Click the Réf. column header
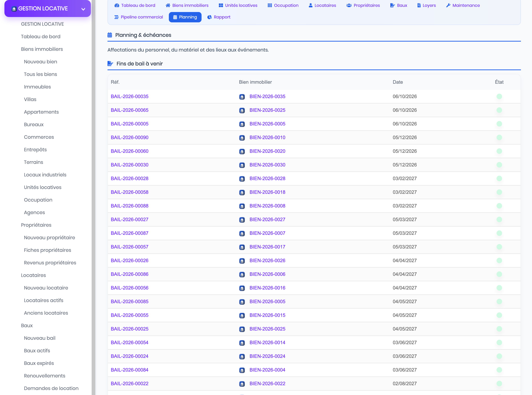This screenshot has width=532, height=395. [115, 82]
